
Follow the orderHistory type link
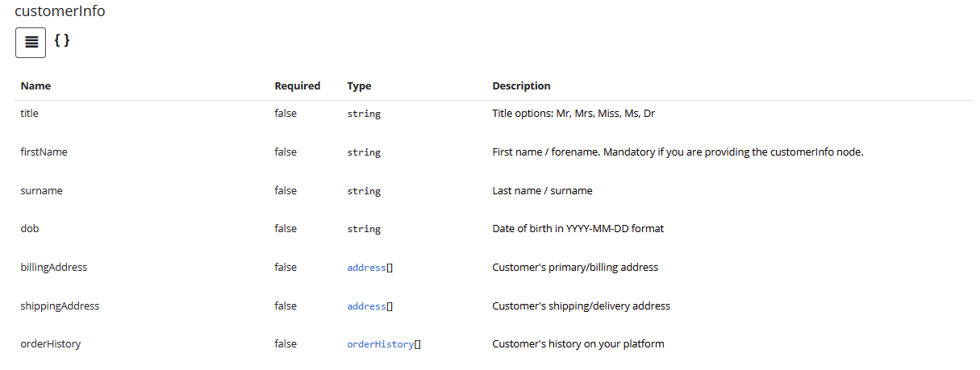coord(381,344)
